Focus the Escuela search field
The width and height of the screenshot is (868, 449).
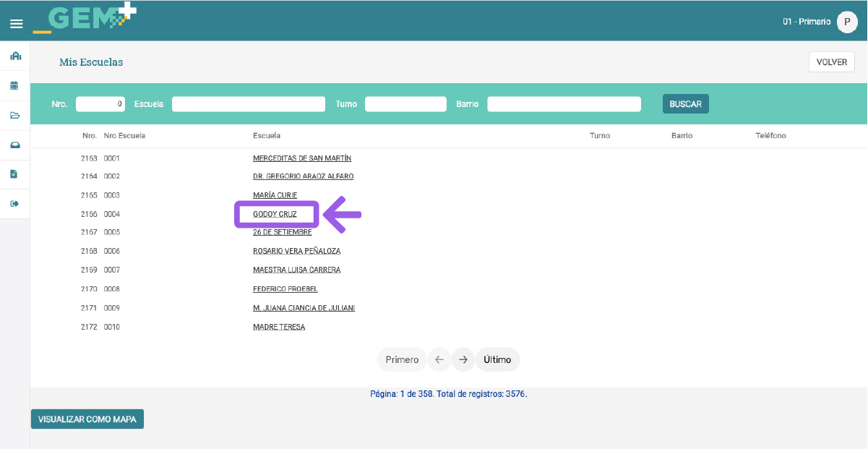(249, 104)
